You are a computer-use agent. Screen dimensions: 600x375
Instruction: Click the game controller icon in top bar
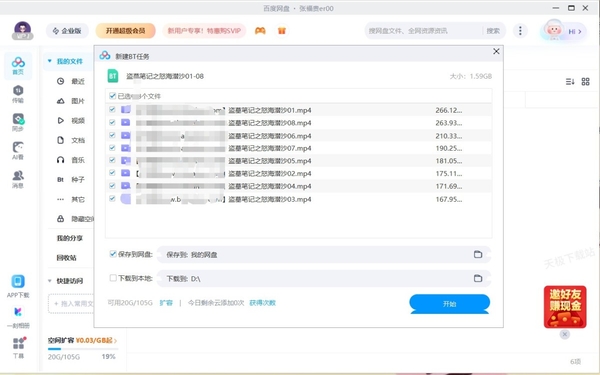click(x=260, y=31)
